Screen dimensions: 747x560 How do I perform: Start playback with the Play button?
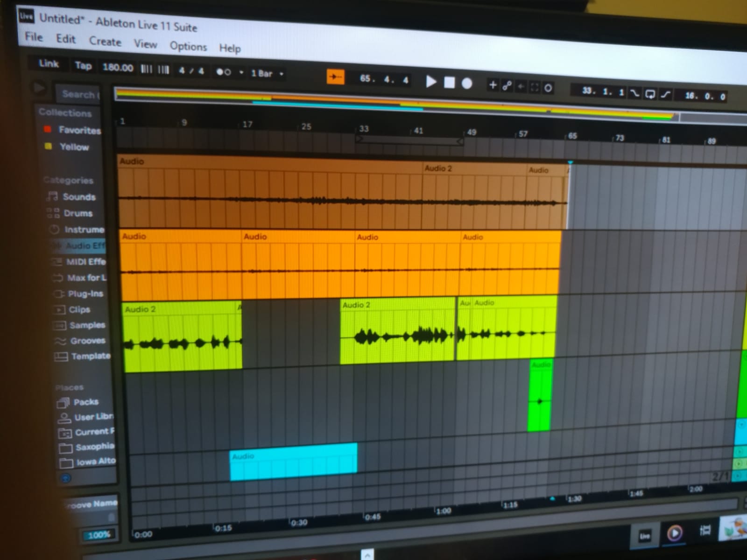pyautogui.click(x=431, y=82)
